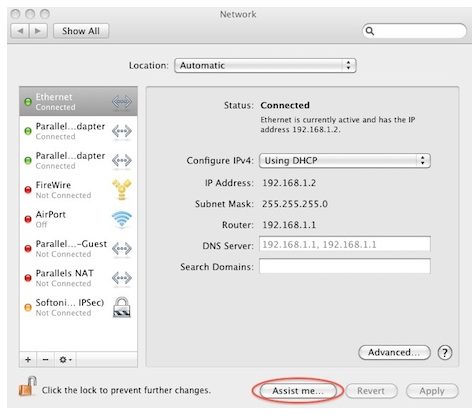Click into the DNS Server field

(x=345, y=244)
